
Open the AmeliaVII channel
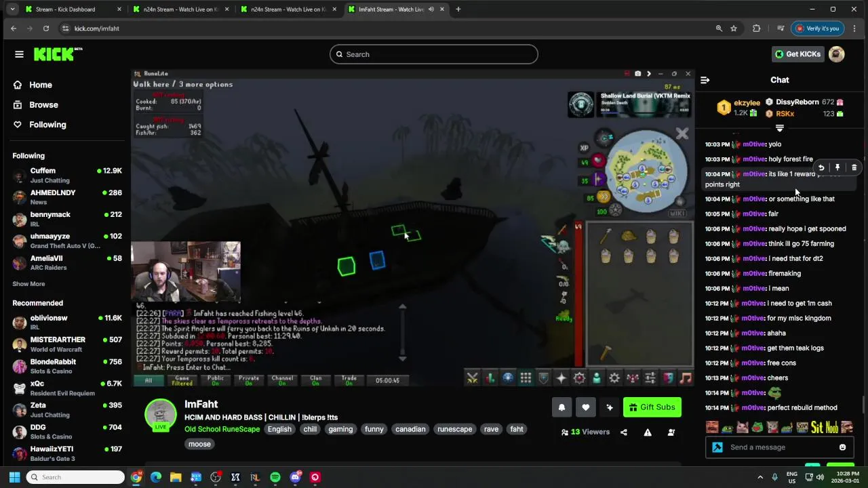(66, 263)
